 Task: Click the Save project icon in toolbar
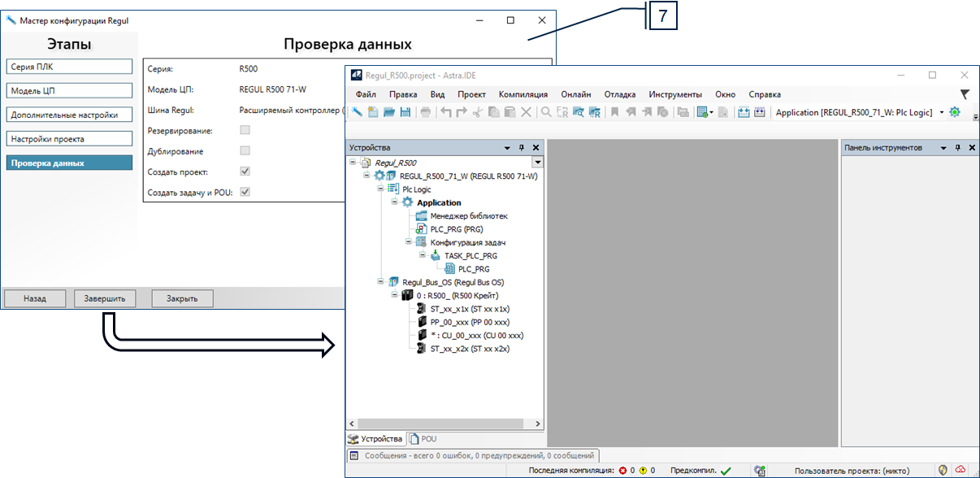(x=405, y=112)
